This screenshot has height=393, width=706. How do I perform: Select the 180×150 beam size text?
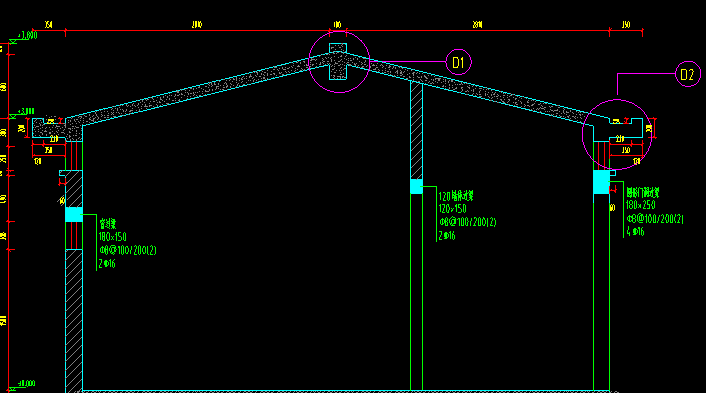click(x=113, y=237)
